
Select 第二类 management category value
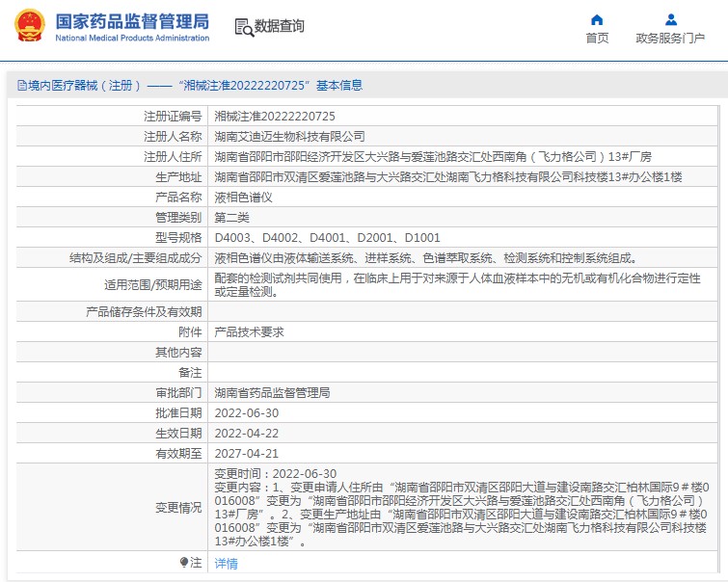tap(231, 218)
